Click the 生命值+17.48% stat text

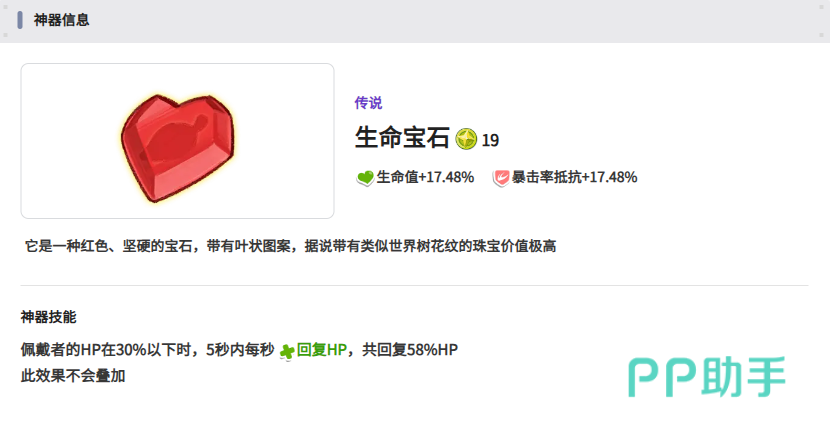[425, 177]
